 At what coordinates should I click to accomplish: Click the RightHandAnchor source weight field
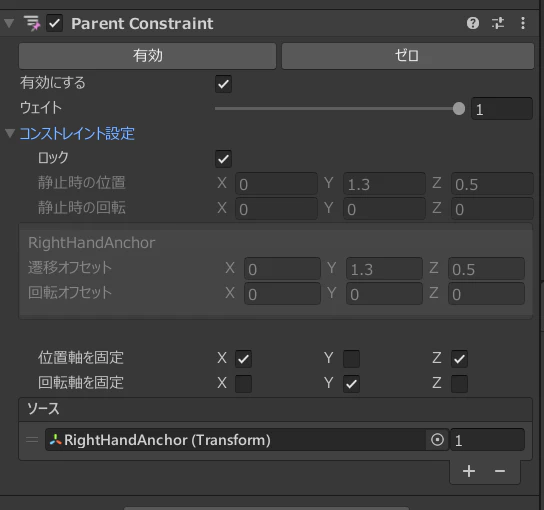(487, 440)
